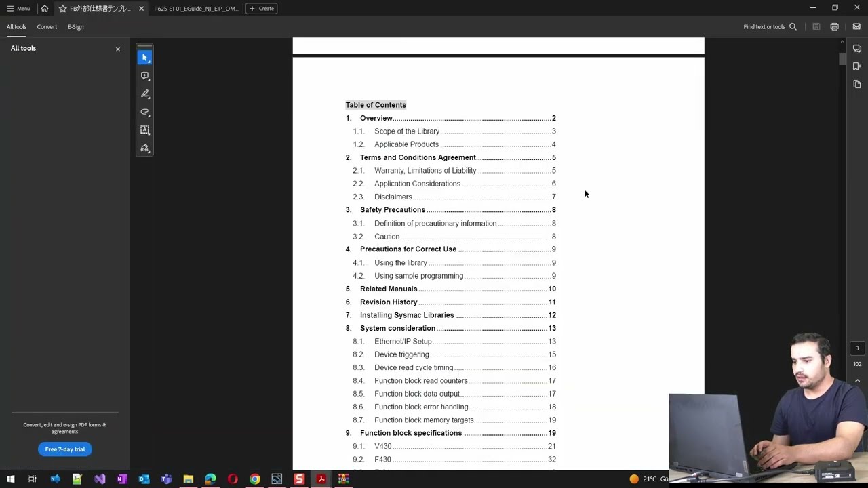Viewport: 868px width, 488px height.
Task: Open Using sample programming entry
Action: (x=454, y=276)
